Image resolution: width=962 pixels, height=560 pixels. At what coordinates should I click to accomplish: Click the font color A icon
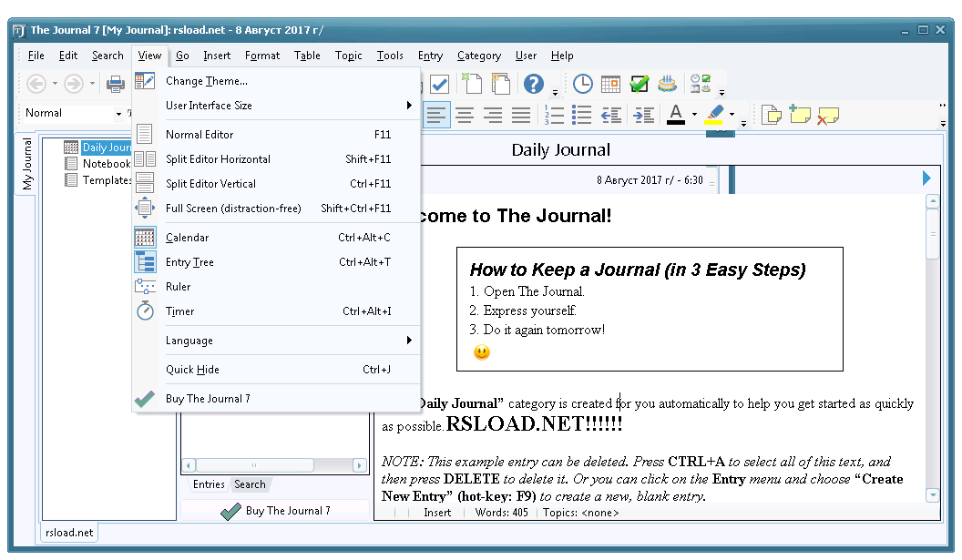click(675, 115)
